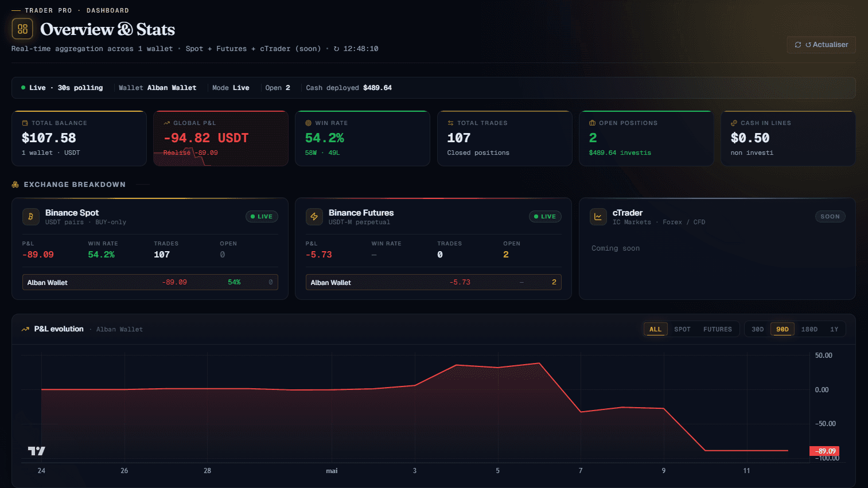
Task: Click the target icon in Win Rate card
Action: click(308, 123)
